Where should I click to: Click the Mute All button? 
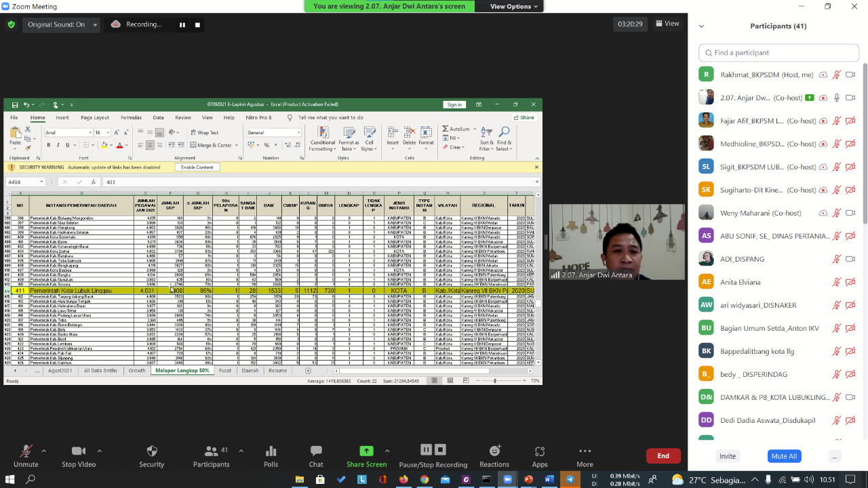(x=784, y=456)
